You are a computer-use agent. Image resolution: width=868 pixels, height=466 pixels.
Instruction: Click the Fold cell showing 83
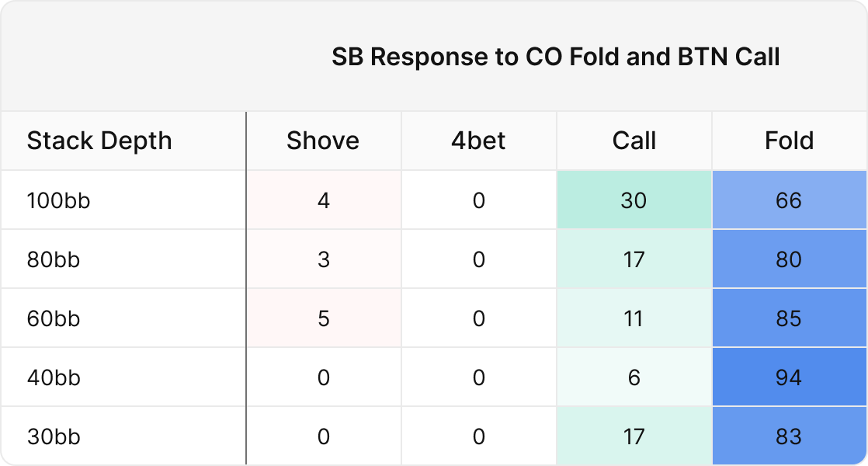[x=789, y=436]
